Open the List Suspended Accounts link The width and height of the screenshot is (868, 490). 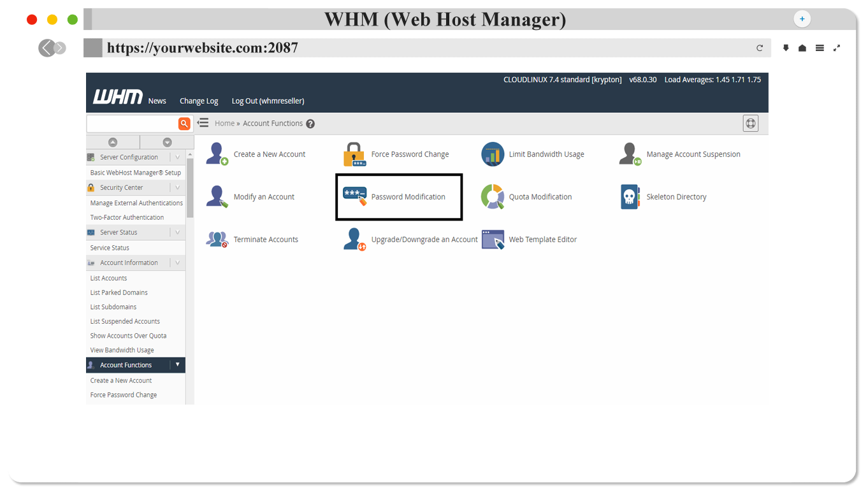point(125,322)
